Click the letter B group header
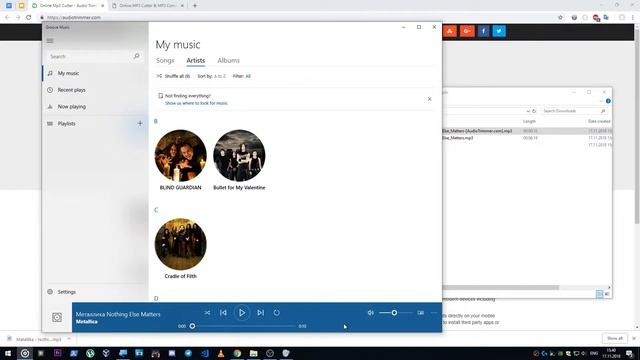 tap(156, 121)
